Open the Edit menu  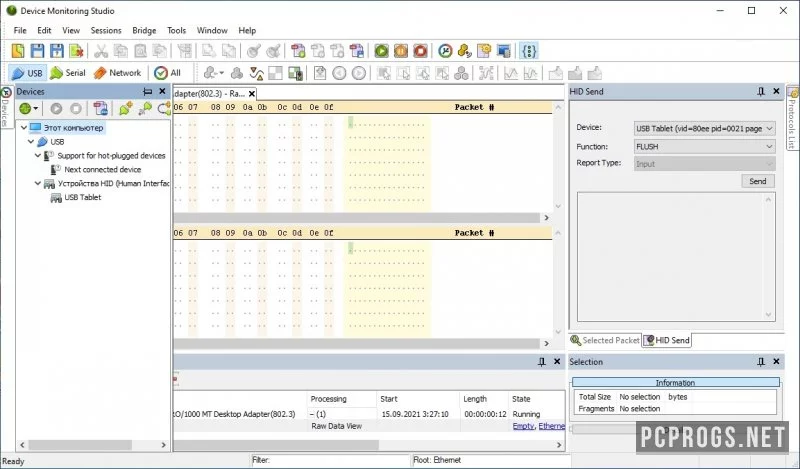point(44,31)
